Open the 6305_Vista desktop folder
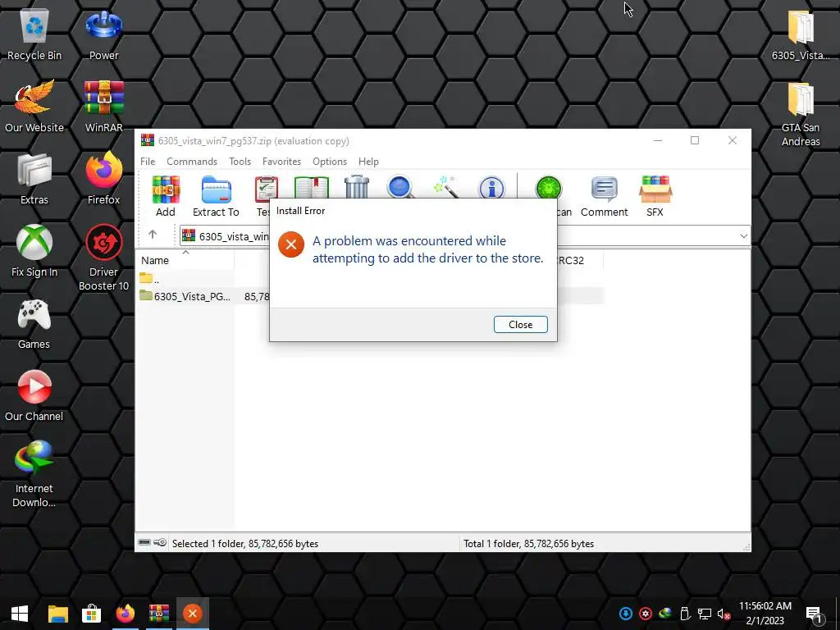840x630 pixels. (801, 35)
